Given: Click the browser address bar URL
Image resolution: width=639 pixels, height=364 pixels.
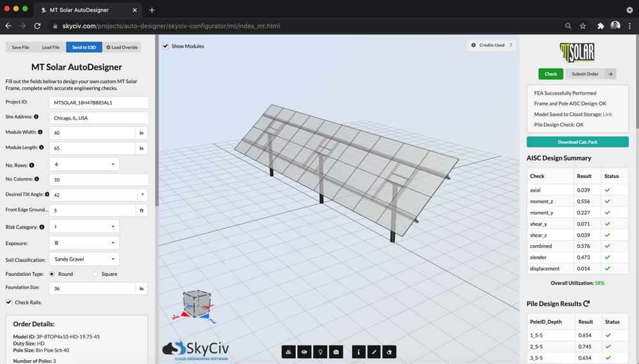Looking at the screenshot, I should (171, 26).
